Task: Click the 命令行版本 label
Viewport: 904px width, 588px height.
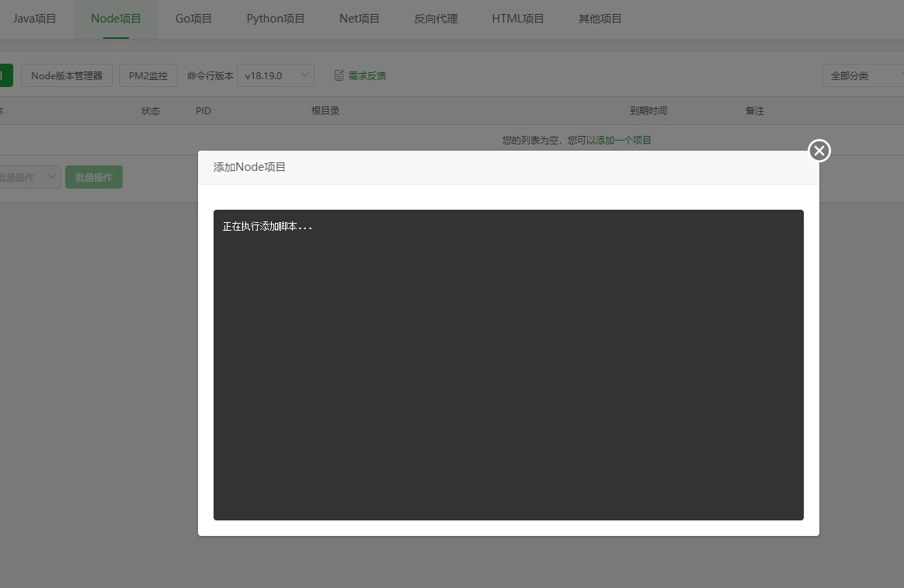Action: (x=210, y=75)
